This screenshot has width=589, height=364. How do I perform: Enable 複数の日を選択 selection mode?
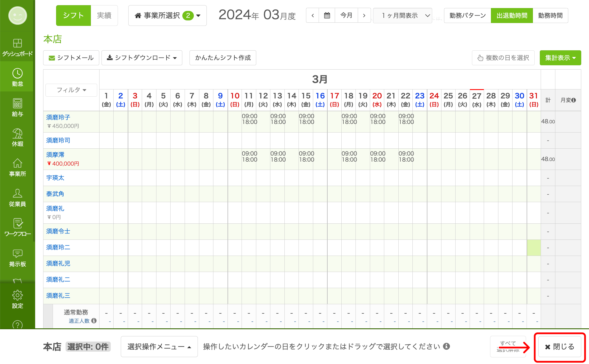point(503,58)
